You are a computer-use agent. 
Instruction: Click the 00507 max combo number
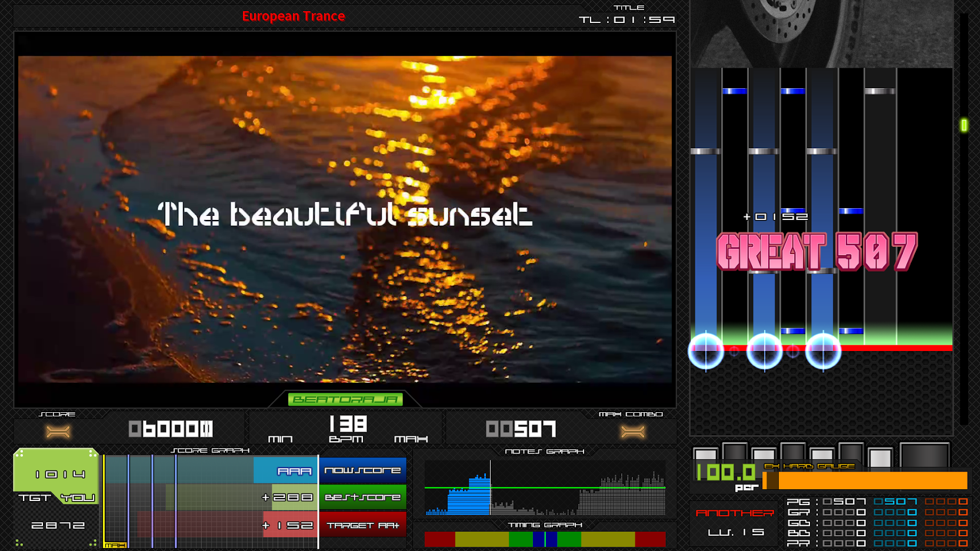tap(521, 429)
